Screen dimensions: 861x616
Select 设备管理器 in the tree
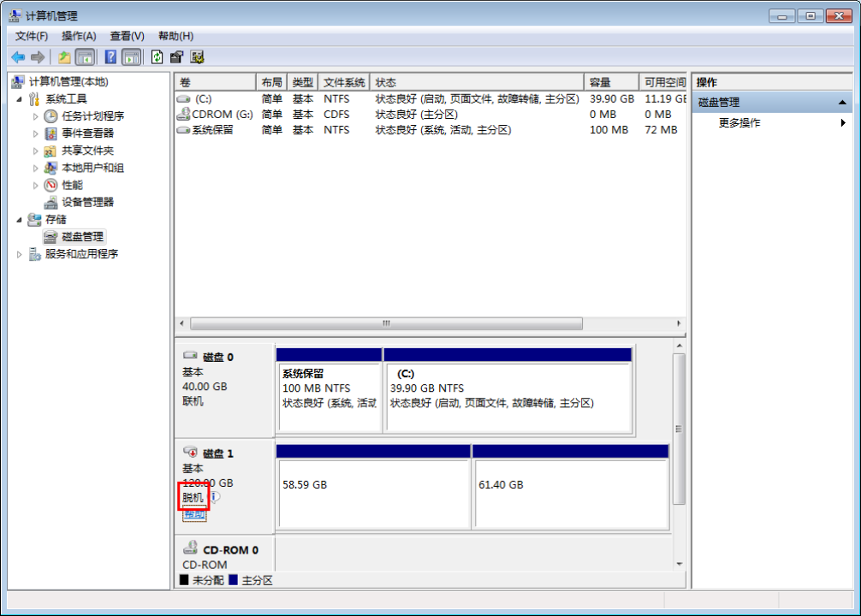[x=87, y=202]
